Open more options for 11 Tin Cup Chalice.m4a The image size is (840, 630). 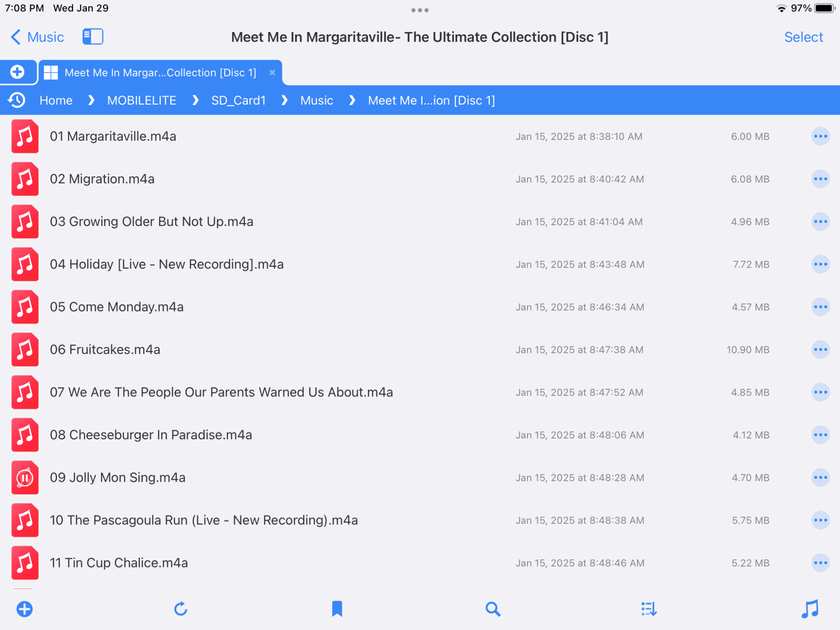(x=820, y=563)
